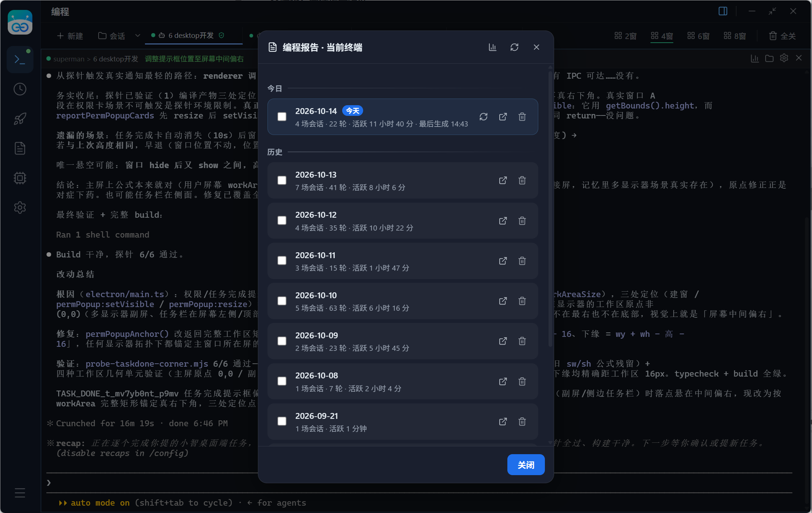The height and width of the screenshot is (513, 812).
Task: Check the 2026-10-10 report checkbox
Action: pos(282,301)
